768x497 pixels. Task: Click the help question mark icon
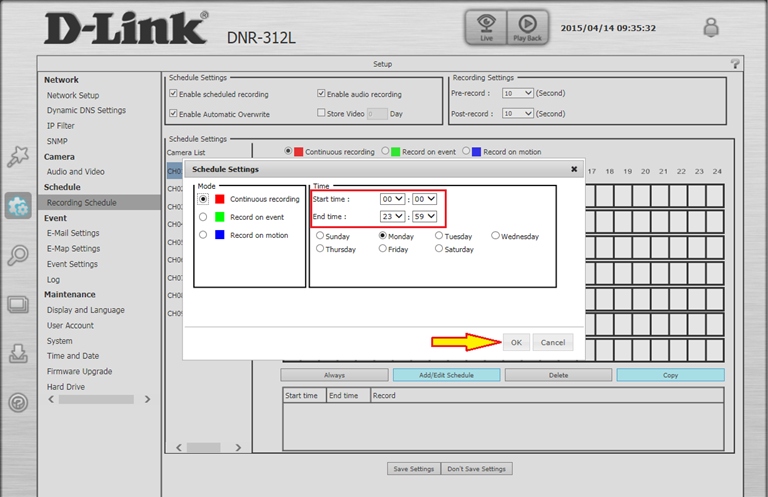click(x=735, y=63)
